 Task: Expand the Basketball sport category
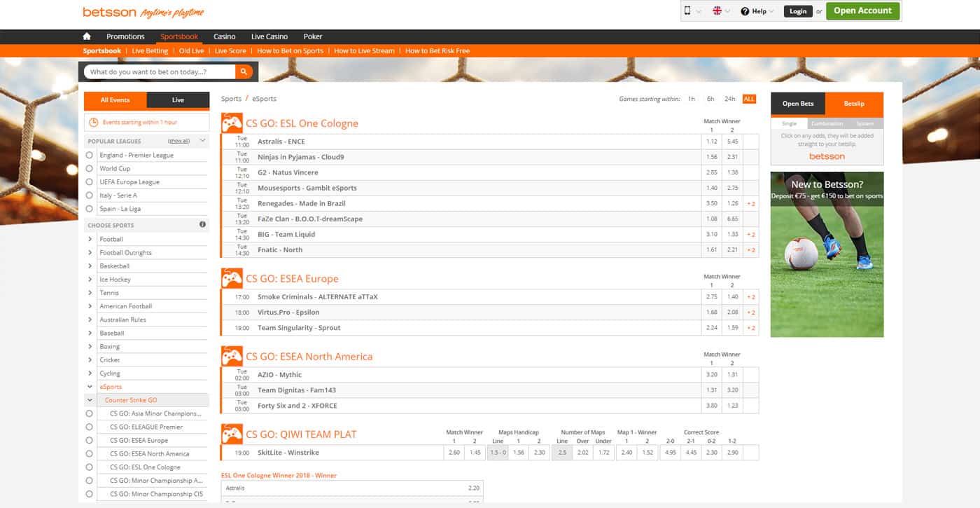(x=90, y=266)
